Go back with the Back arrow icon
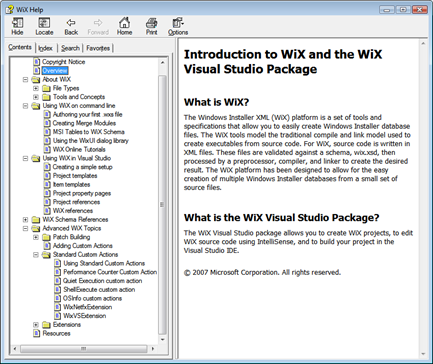This screenshot has height=364, width=433. coord(71,23)
